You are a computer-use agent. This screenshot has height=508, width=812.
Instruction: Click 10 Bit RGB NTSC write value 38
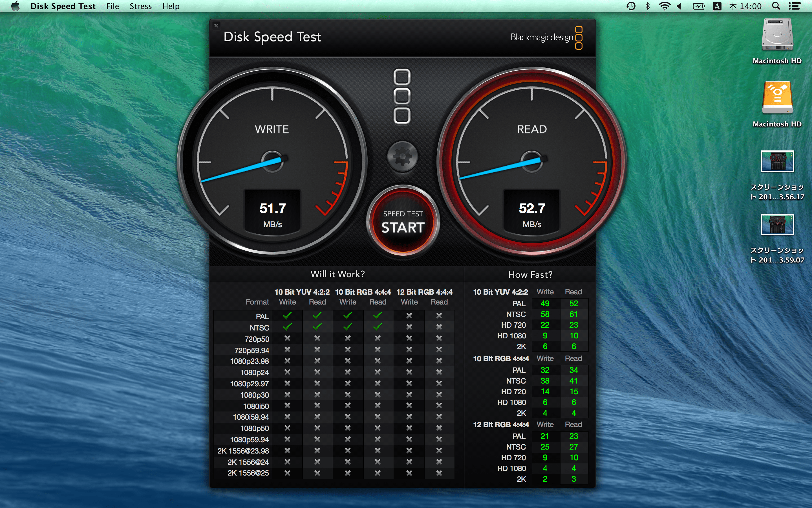[x=545, y=381]
